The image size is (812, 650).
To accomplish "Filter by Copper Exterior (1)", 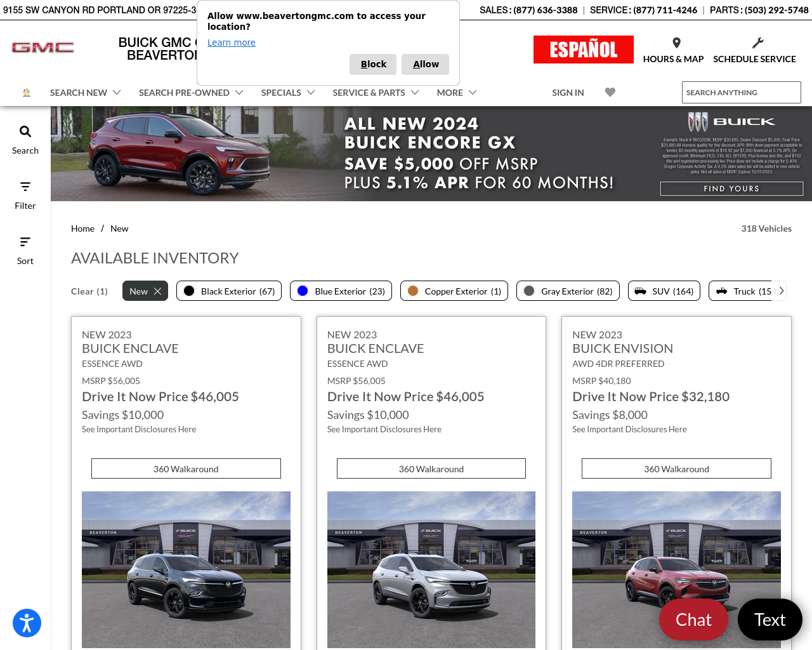I will pyautogui.click(x=454, y=291).
